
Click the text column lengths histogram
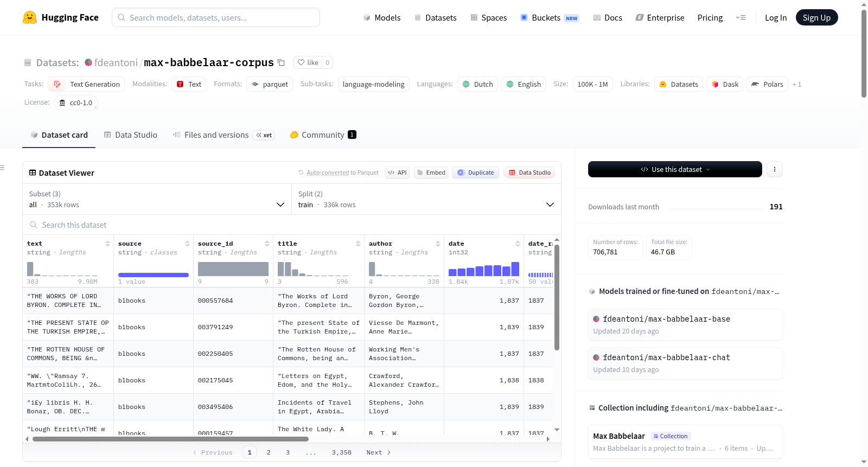62,270
